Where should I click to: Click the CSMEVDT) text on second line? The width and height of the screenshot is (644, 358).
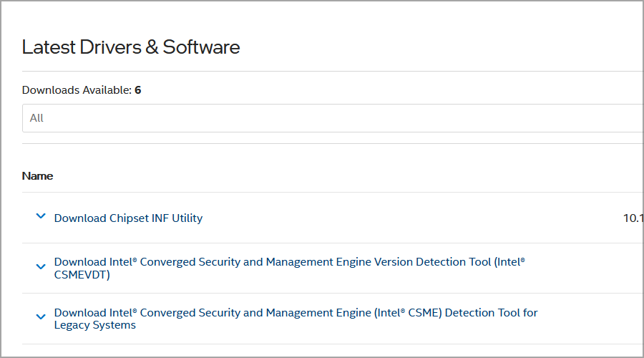tap(82, 274)
